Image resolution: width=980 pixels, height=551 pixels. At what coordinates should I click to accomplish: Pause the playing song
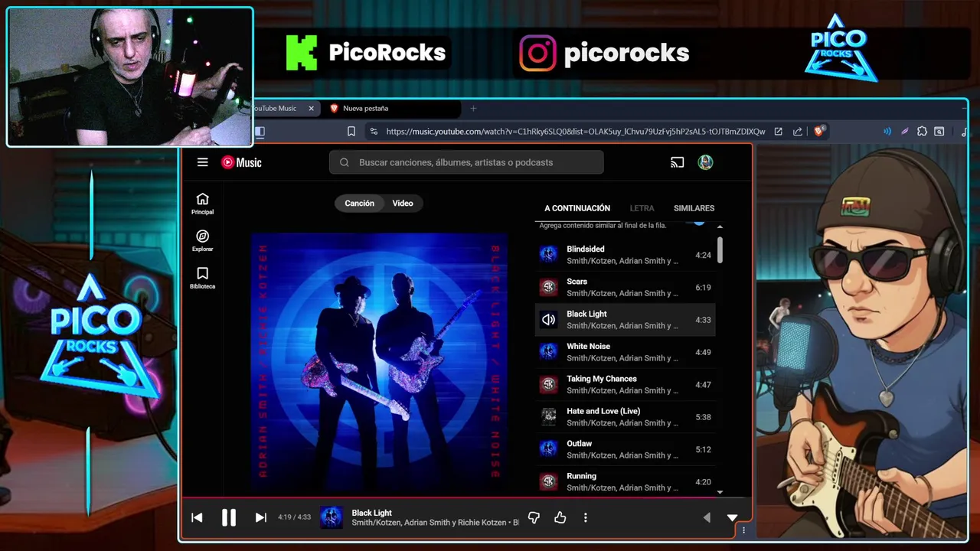pos(228,517)
